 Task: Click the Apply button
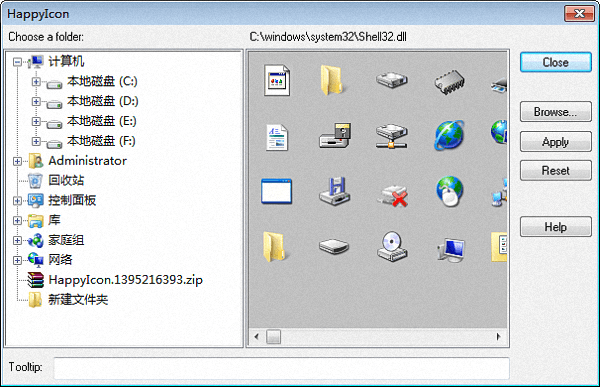tap(556, 142)
